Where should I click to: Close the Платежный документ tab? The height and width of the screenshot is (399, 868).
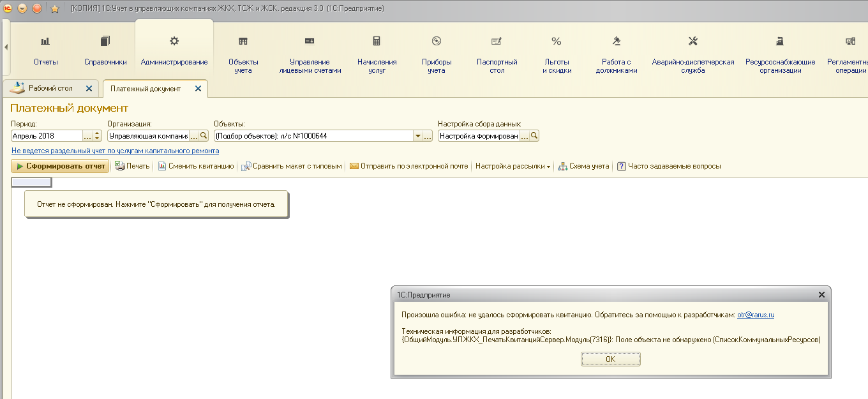(x=198, y=89)
